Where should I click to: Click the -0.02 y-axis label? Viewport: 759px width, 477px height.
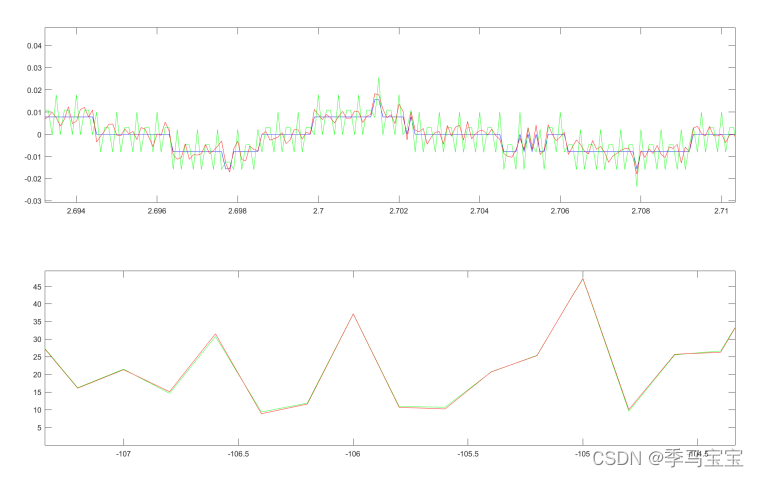pyautogui.click(x=33, y=179)
